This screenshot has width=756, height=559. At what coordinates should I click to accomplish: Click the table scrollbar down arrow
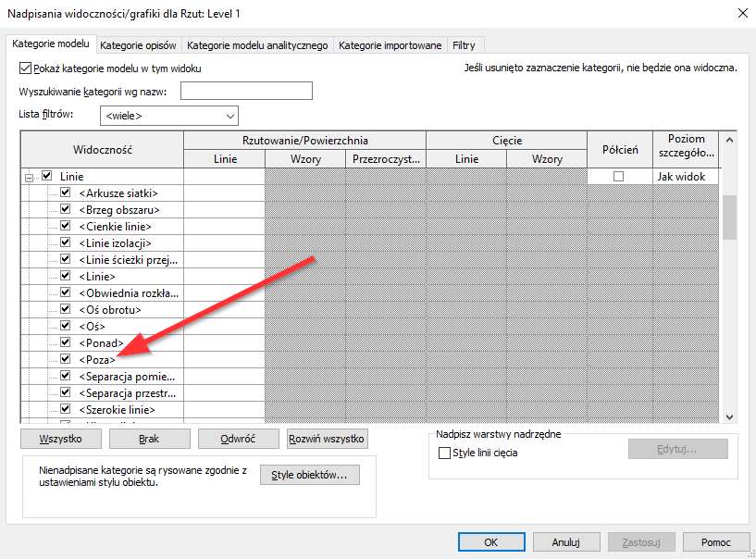(729, 416)
